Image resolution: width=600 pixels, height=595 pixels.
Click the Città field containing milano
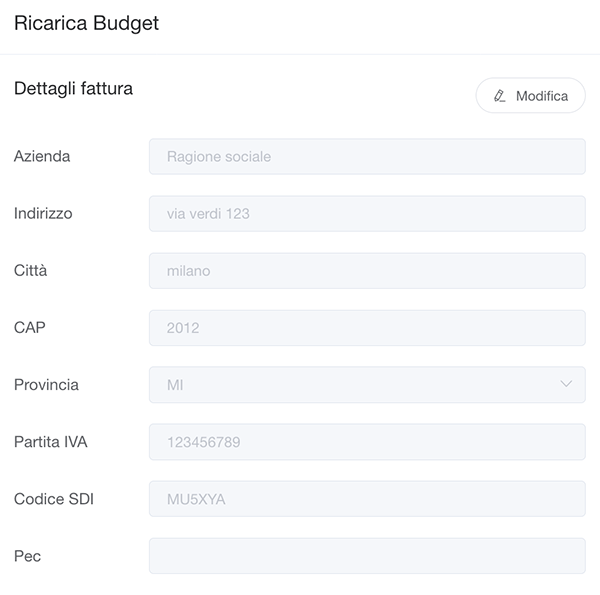366,271
